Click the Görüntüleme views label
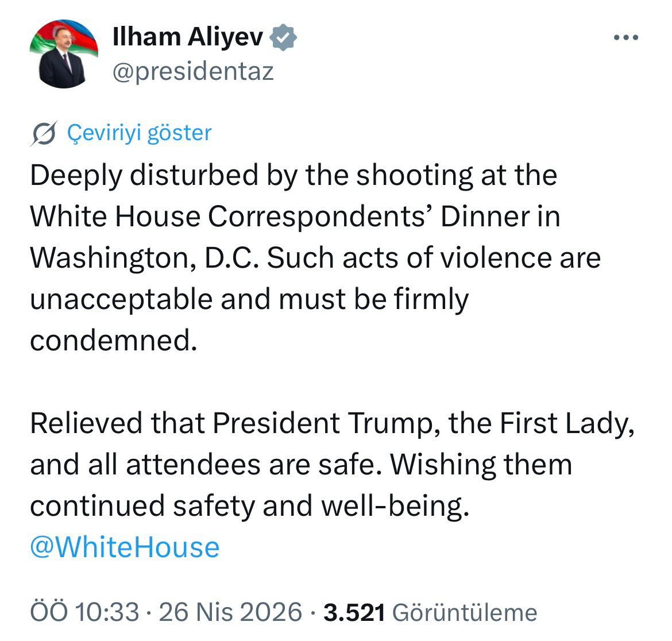This screenshot has width=672, height=641. pyautogui.click(x=464, y=612)
